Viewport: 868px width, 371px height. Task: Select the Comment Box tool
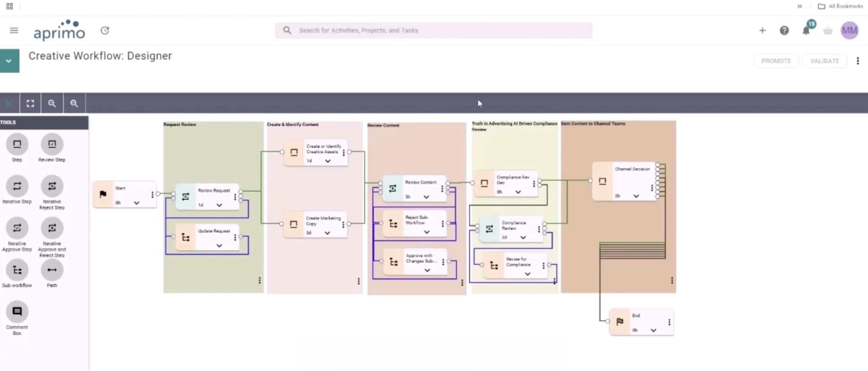pos(17,312)
